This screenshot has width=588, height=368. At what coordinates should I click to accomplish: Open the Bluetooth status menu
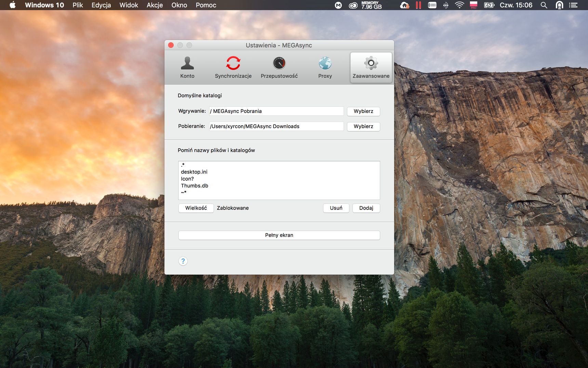446,5
